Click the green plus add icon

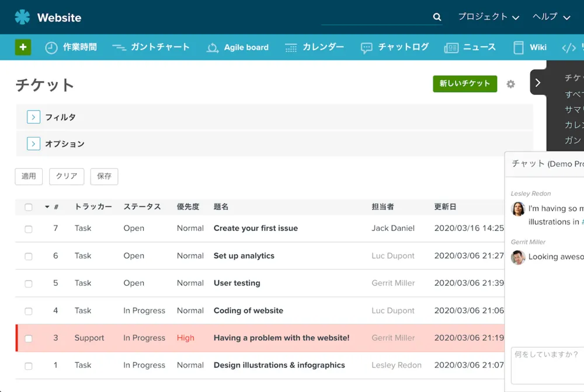point(22,47)
